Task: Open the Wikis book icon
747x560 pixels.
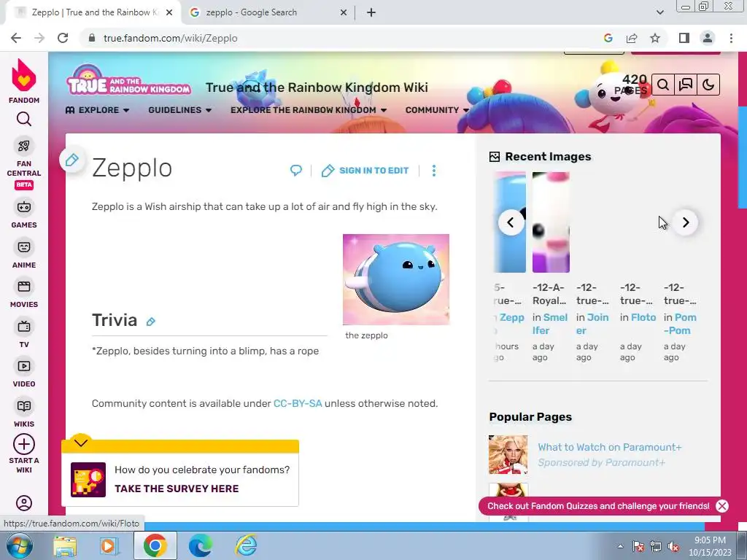Action: pos(24,405)
